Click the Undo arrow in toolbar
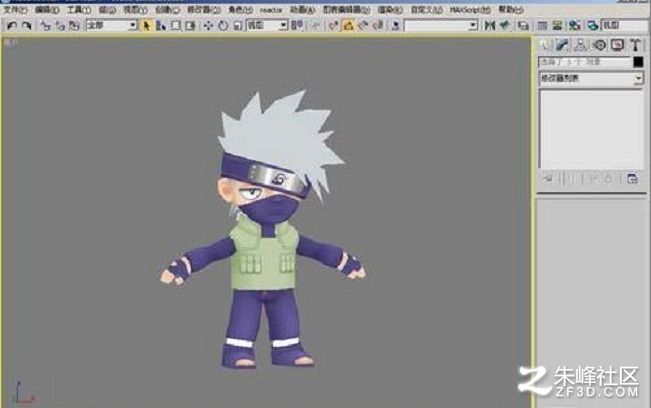 tap(12, 26)
